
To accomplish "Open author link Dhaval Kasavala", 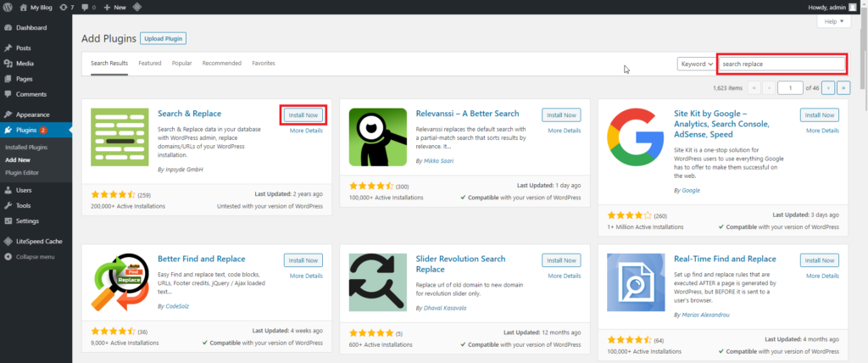I will pyautogui.click(x=445, y=308).
